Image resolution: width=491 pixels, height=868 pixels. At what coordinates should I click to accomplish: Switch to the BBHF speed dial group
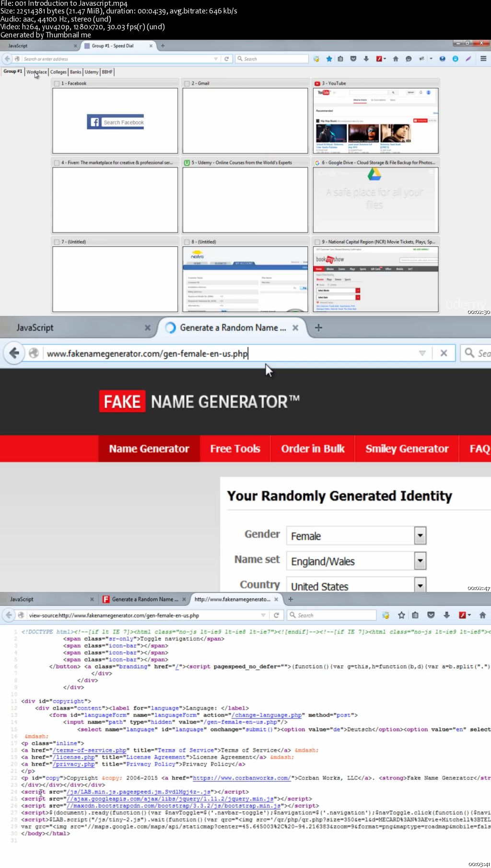[107, 72]
